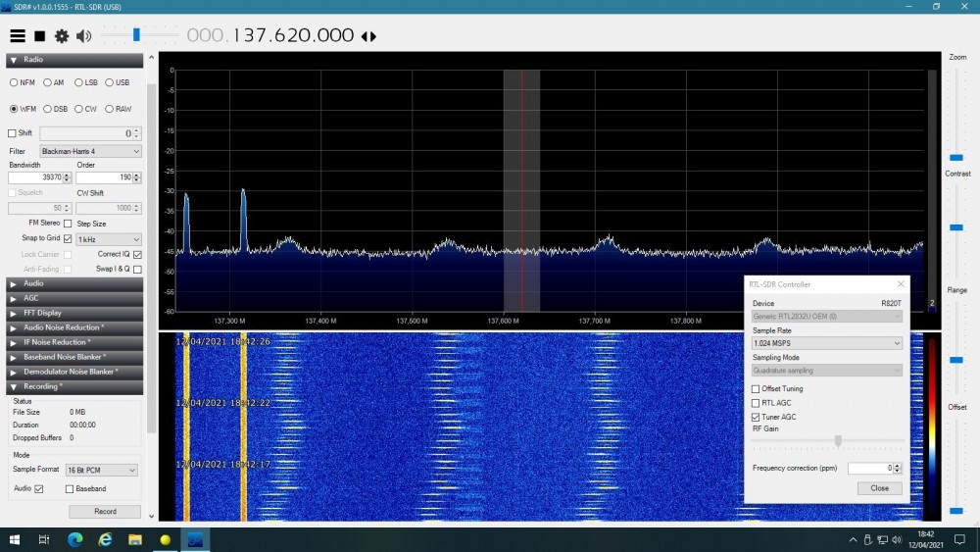The width and height of the screenshot is (980, 552).
Task: Close the RTL-SDR Controller with Close button
Action: tap(879, 488)
